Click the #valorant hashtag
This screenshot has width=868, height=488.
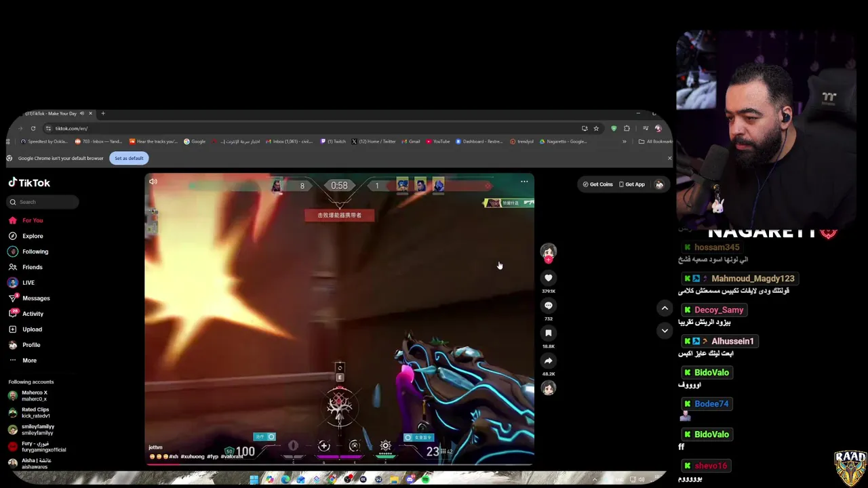(232, 457)
